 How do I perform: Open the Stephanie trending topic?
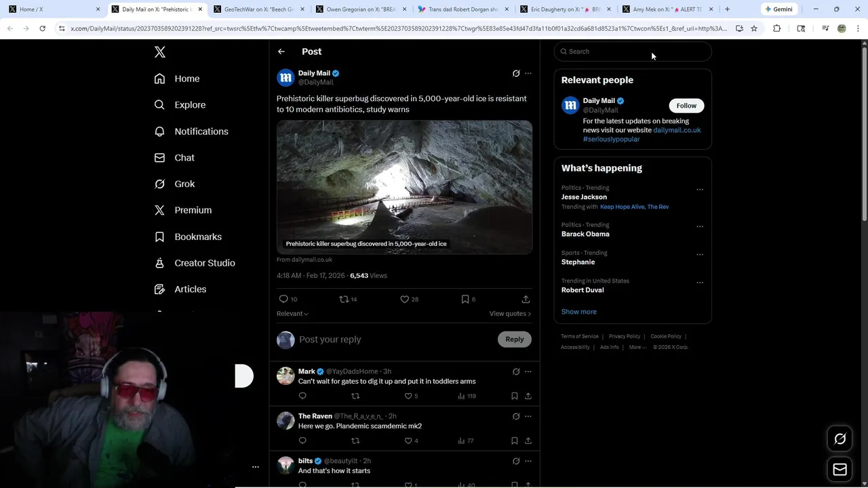pos(578,262)
